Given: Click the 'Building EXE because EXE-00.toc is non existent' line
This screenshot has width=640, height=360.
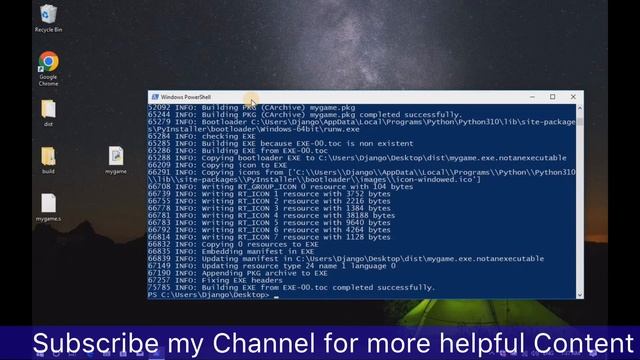Looking at the screenshot, I should (x=280, y=143).
